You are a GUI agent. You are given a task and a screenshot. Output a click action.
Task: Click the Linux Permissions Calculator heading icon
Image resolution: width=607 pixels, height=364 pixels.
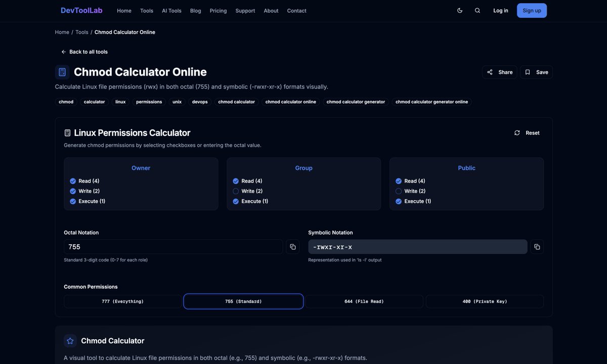pyautogui.click(x=67, y=133)
